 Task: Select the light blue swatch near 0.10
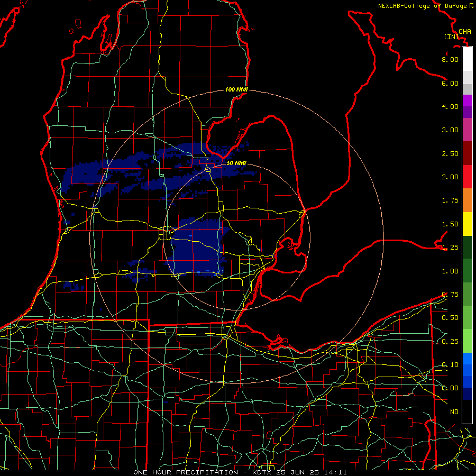[467, 359]
